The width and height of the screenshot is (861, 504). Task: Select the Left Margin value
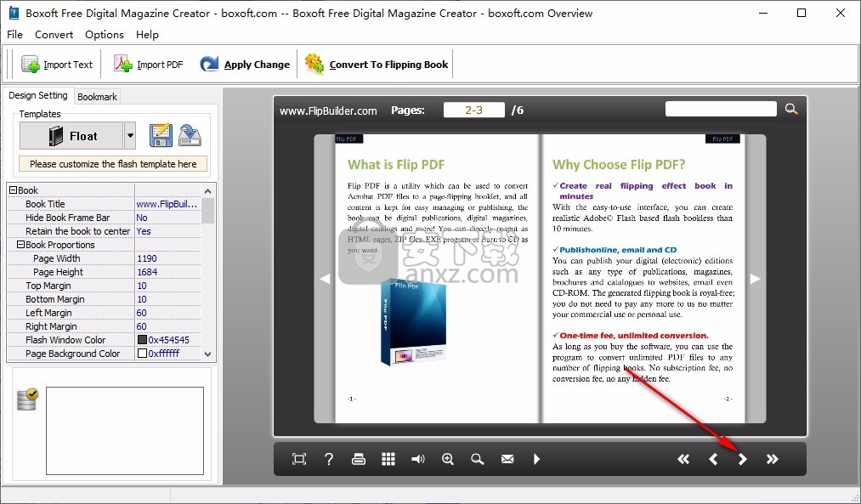pos(167,313)
